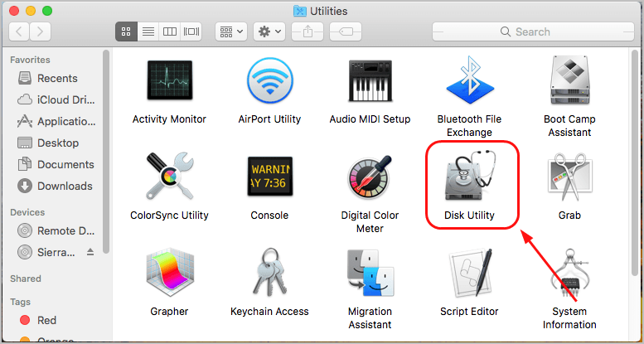The image size is (644, 344).
Task: Click into the Search field
Action: pyautogui.click(x=533, y=31)
